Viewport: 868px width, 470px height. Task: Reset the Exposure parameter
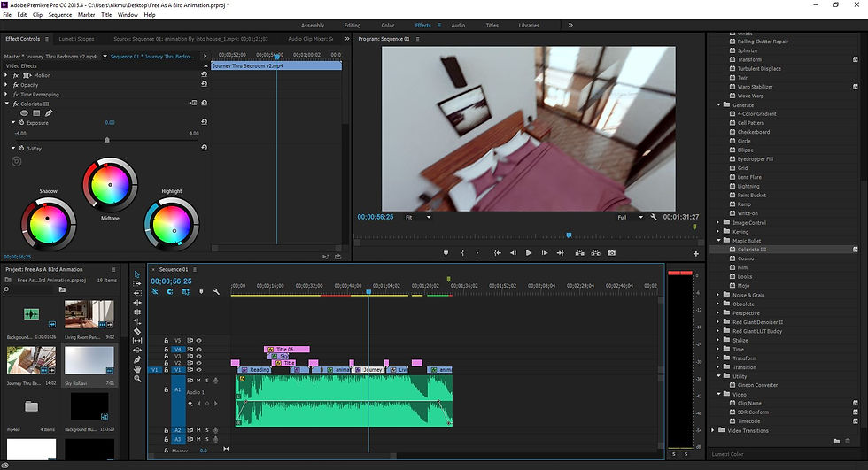(204, 121)
